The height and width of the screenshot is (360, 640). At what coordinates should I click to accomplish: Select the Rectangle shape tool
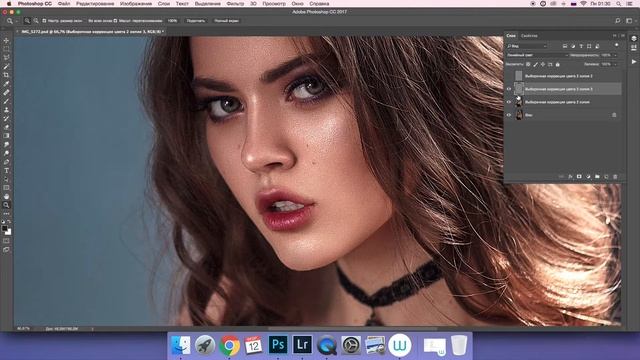[6, 188]
